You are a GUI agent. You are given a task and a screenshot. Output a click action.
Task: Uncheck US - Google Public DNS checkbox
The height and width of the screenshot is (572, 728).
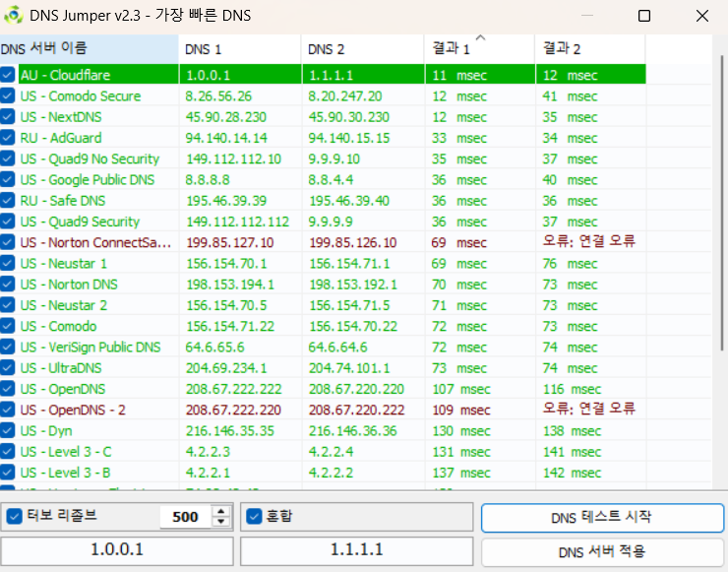[8, 179]
